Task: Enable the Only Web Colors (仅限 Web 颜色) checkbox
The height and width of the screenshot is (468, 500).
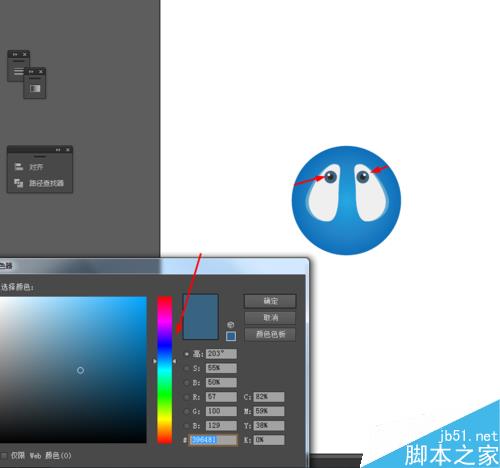Action: [x=4, y=455]
